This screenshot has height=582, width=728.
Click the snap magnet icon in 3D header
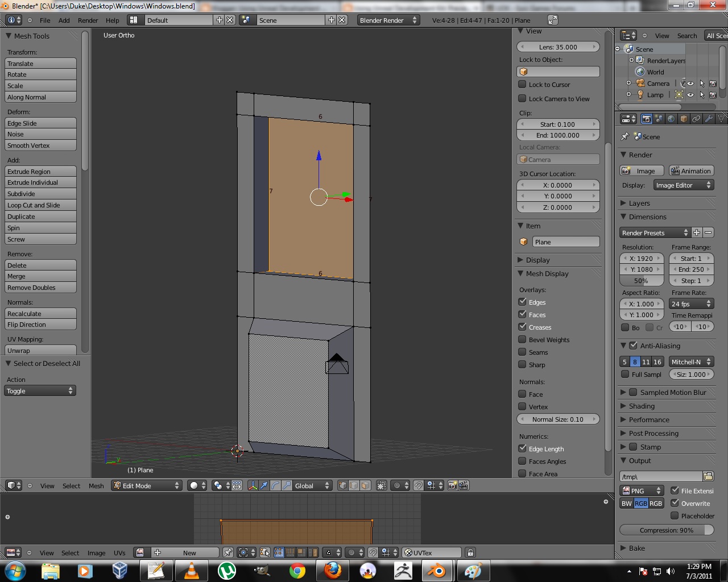pyautogui.click(x=419, y=485)
